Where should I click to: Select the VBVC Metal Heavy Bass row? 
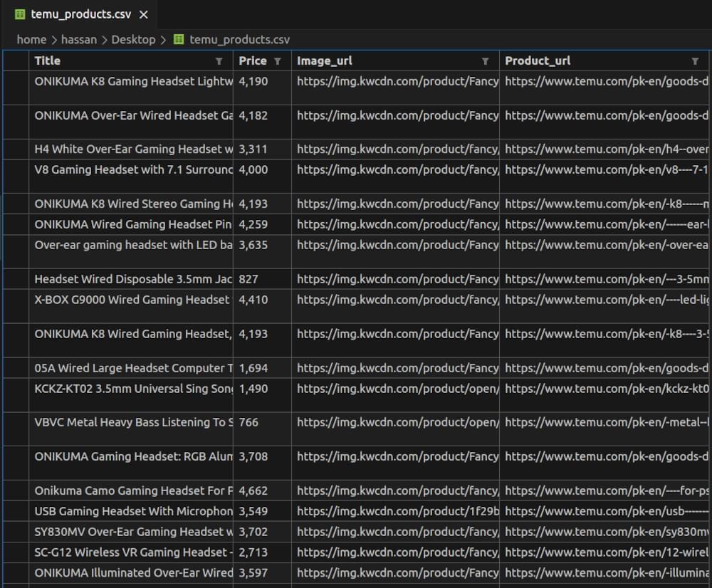tap(132, 422)
